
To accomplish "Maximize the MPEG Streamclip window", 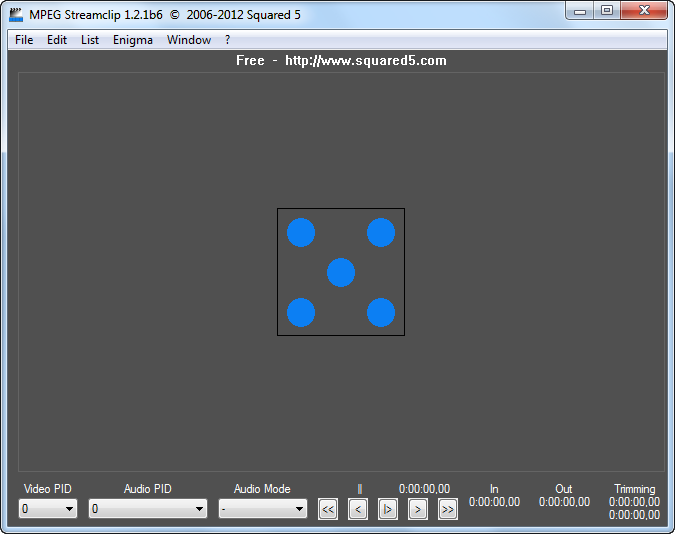I will pyautogui.click(x=607, y=11).
